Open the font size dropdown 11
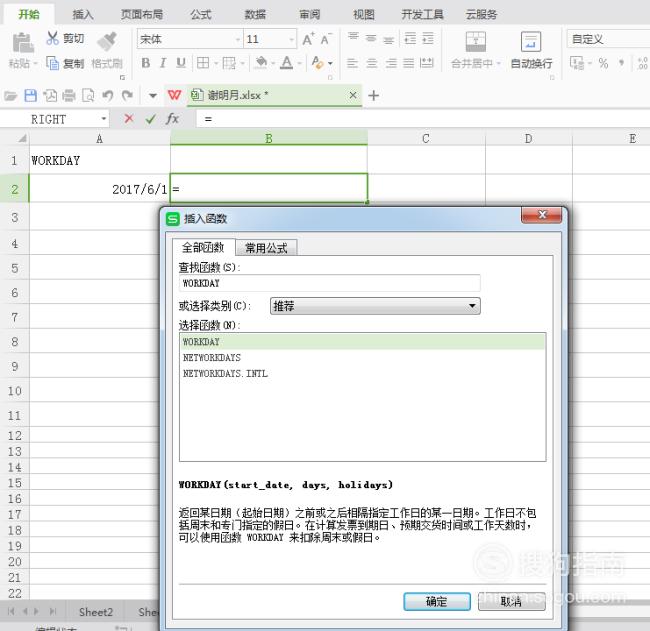The width and height of the screenshot is (650, 631). (x=291, y=39)
